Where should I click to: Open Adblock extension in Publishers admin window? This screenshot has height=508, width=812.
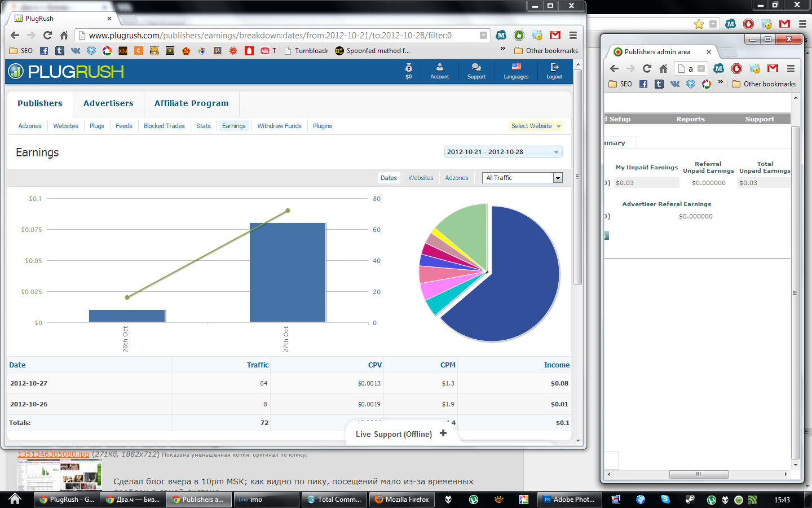tap(736, 68)
